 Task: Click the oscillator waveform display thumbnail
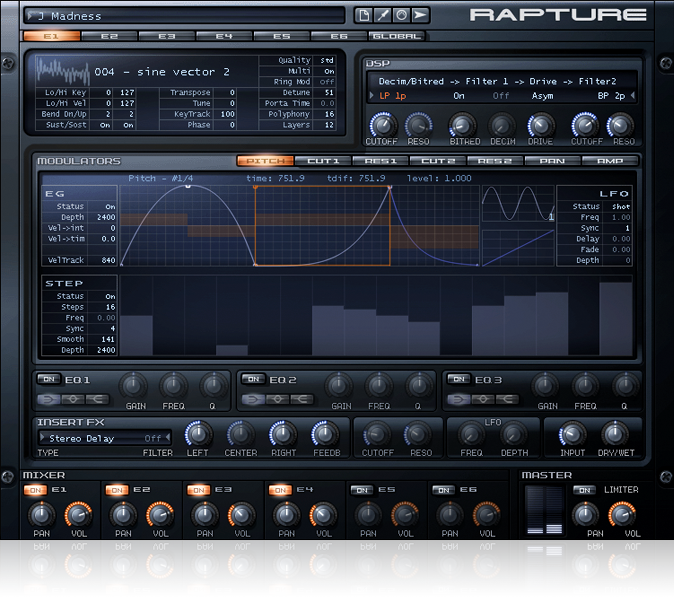tap(62, 71)
